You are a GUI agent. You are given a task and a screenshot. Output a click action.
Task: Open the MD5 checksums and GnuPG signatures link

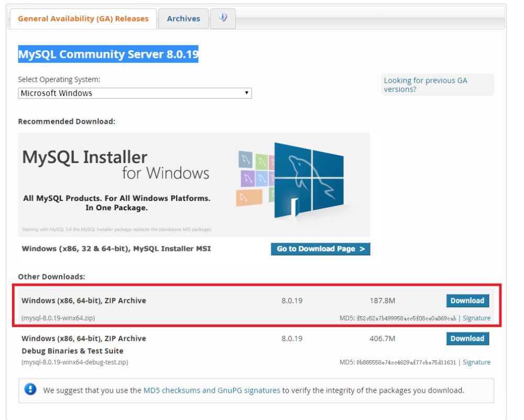tap(213, 390)
